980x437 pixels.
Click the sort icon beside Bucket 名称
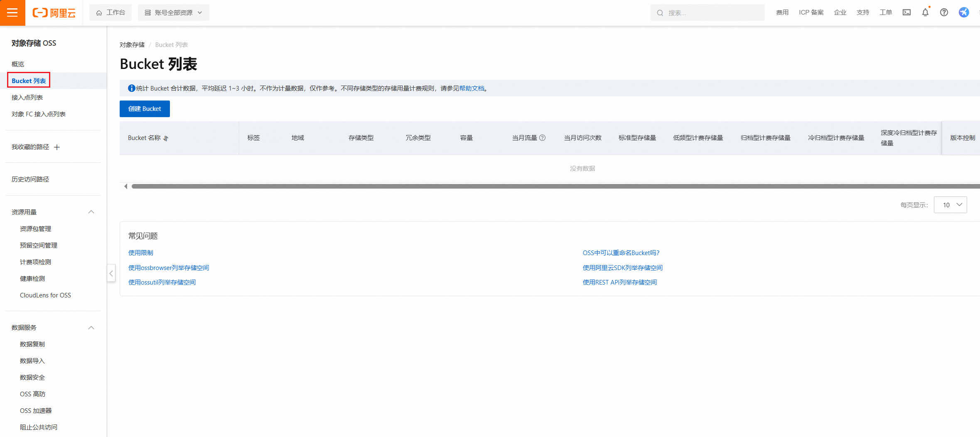[x=166, y=138]
